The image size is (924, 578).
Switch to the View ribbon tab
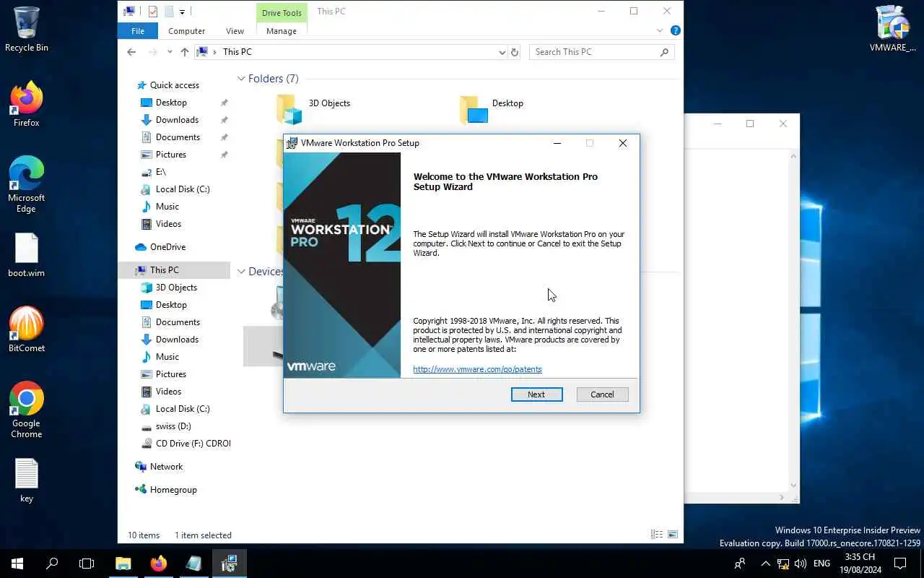tap(235, 31)
